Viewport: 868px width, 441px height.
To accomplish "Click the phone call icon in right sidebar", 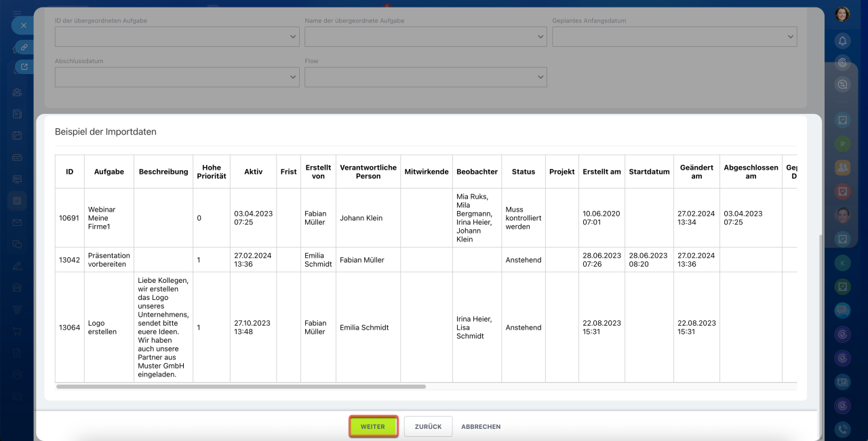I will point(842,429).
